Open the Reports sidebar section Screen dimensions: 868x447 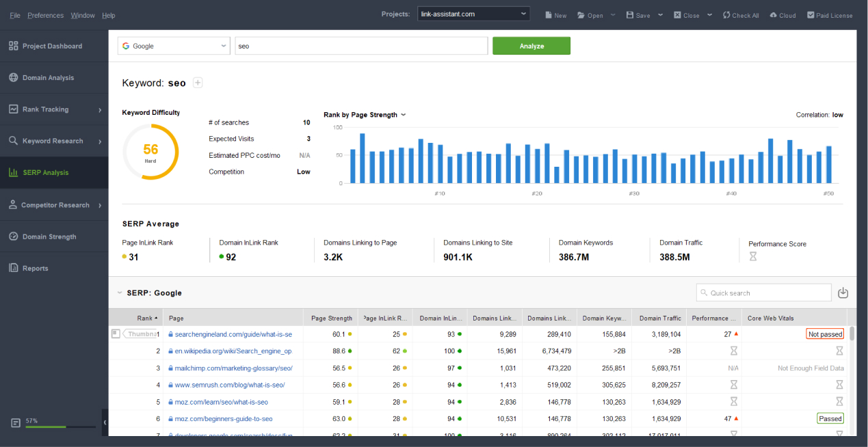point(35,269)
